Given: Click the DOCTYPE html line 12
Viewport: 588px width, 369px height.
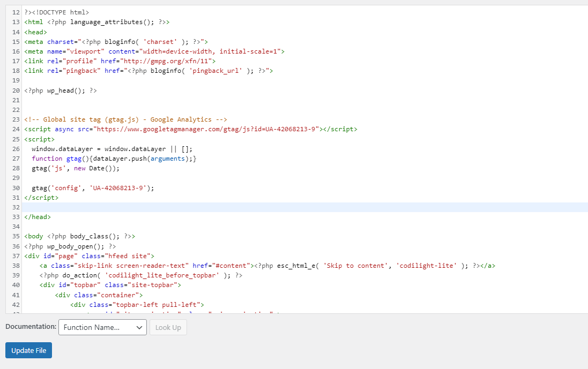Looking at the screenshot, I should [57, 12].
